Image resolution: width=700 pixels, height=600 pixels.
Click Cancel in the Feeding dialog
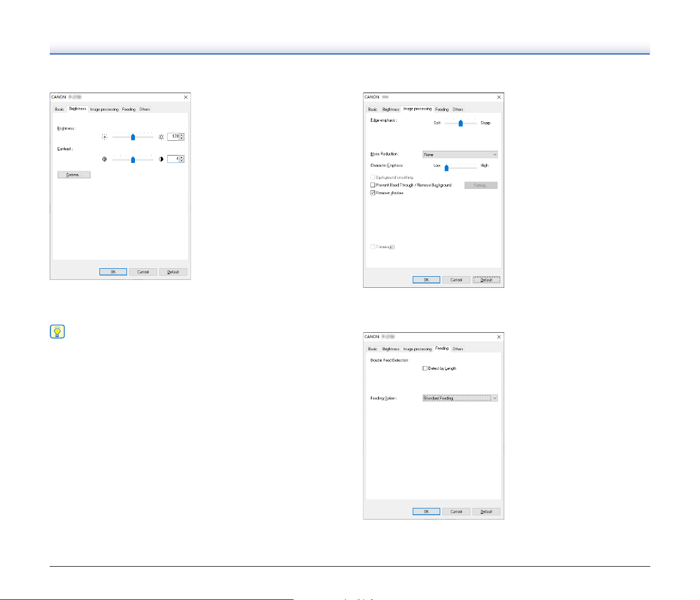(456, 512)
